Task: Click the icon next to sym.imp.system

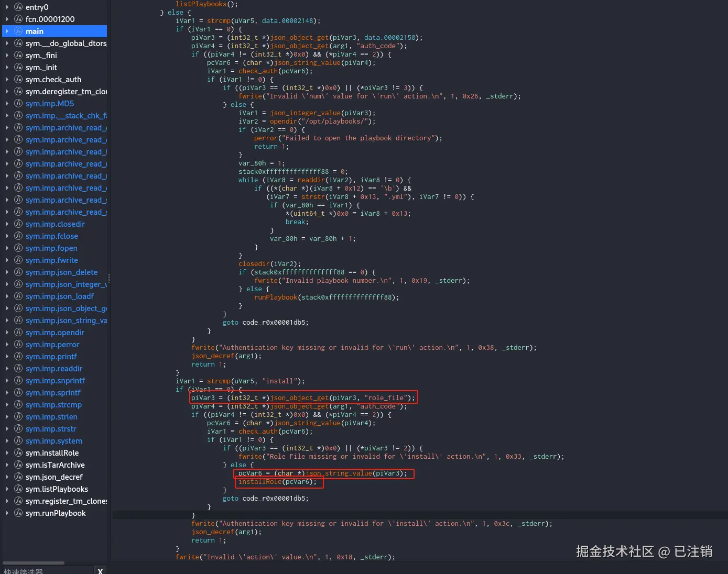Action: point(18,441)
